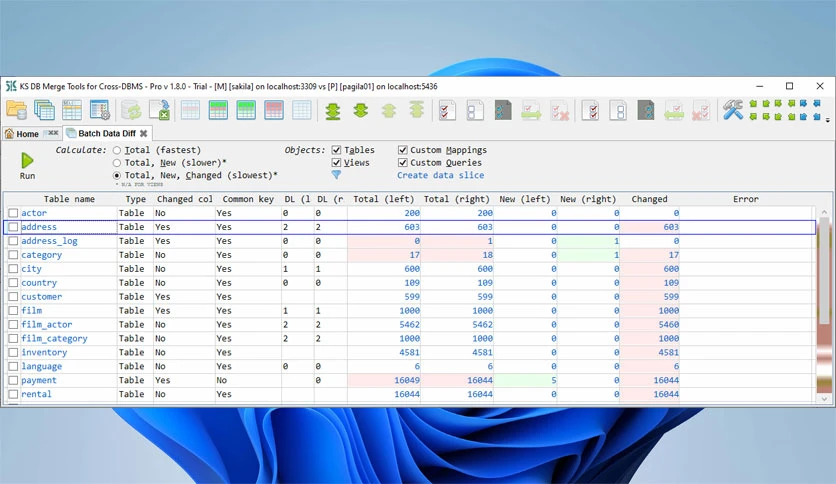The image size is (836, 484).
Task: Select Total, New, Changed (slowest) option
Action: point(117,175)
